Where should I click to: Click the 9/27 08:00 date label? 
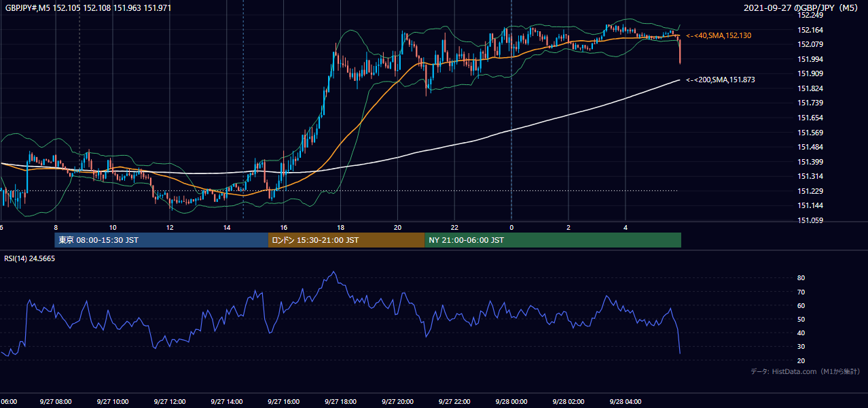point(56,402)
